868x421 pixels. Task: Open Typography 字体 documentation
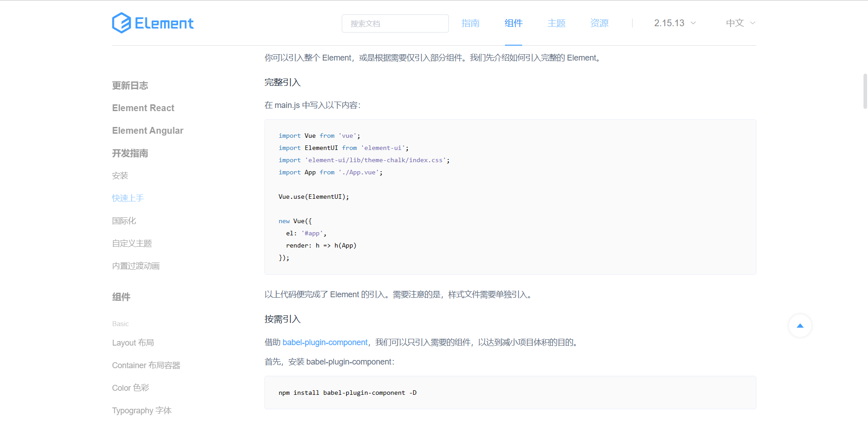[142, 410]
